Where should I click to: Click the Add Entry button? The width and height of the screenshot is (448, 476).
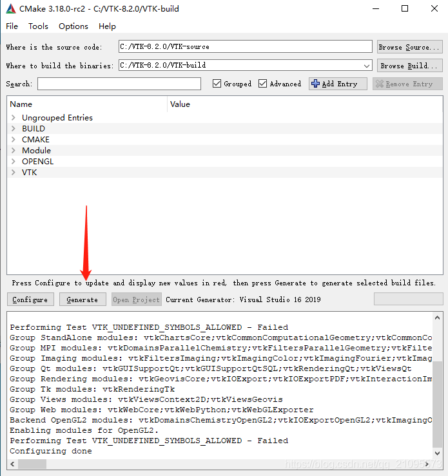pos(338,84)
